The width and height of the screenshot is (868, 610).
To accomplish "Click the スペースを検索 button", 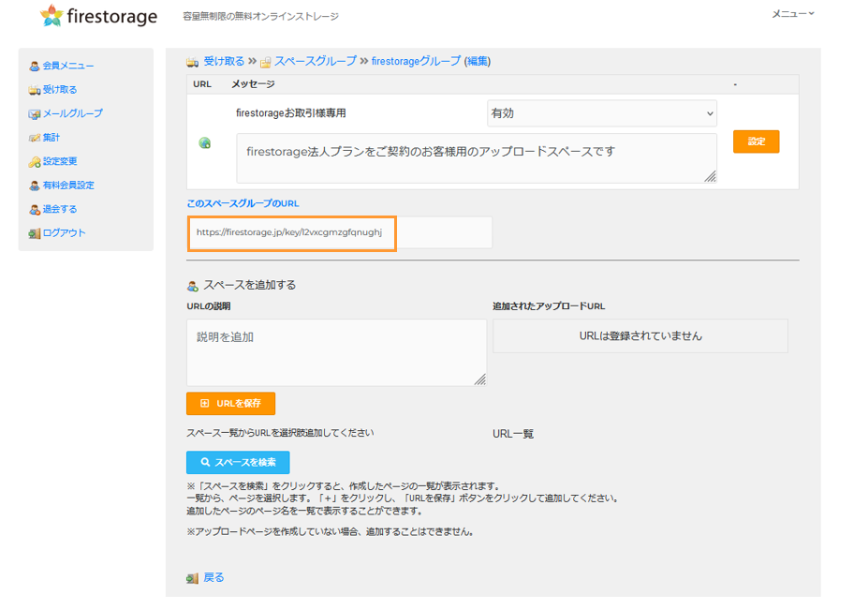I will [x=238, y=462].
